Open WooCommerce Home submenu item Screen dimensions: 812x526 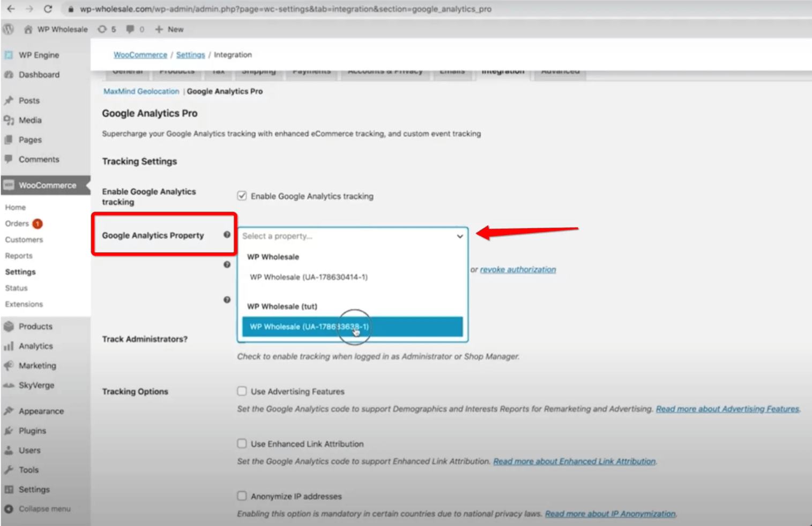tap(16, 207)
